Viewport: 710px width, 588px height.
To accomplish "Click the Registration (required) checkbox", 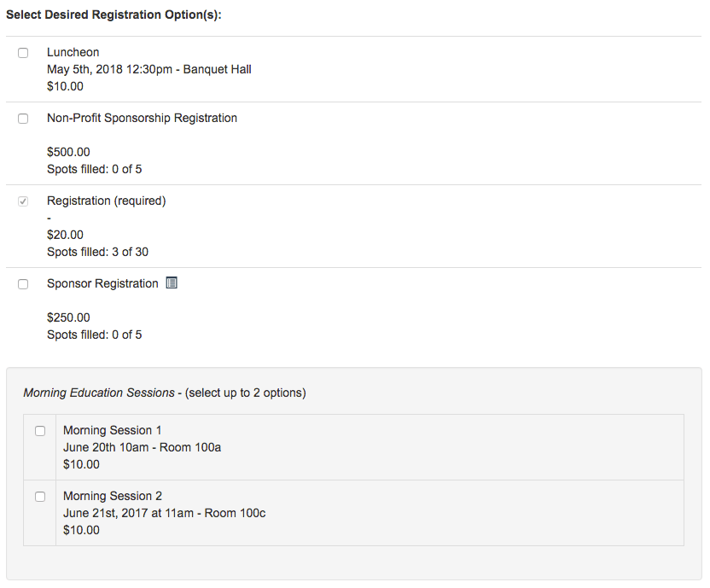I will pos(23,201).
